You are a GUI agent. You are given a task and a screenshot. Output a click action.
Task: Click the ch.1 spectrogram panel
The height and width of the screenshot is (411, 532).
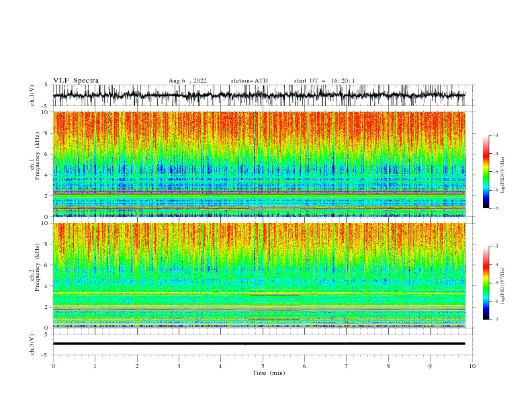tap(259, 164)
